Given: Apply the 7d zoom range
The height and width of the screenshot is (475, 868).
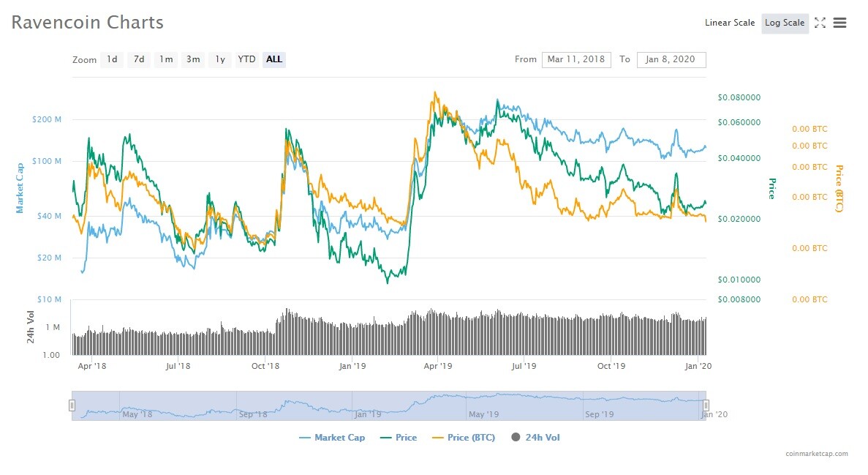Looking at the screenshot, I should point(138,60).
